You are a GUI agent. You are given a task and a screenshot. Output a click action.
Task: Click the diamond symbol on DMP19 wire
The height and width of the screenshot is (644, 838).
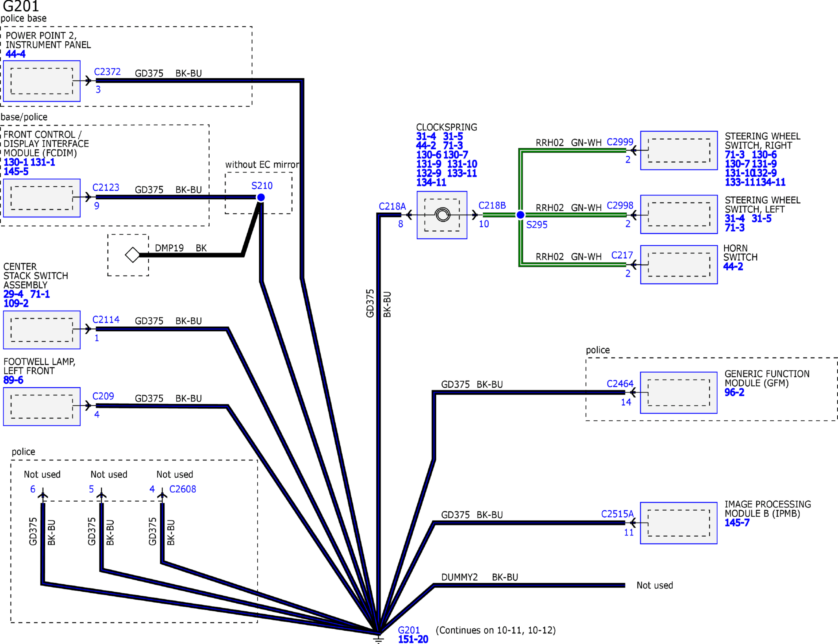pos(133,255)
